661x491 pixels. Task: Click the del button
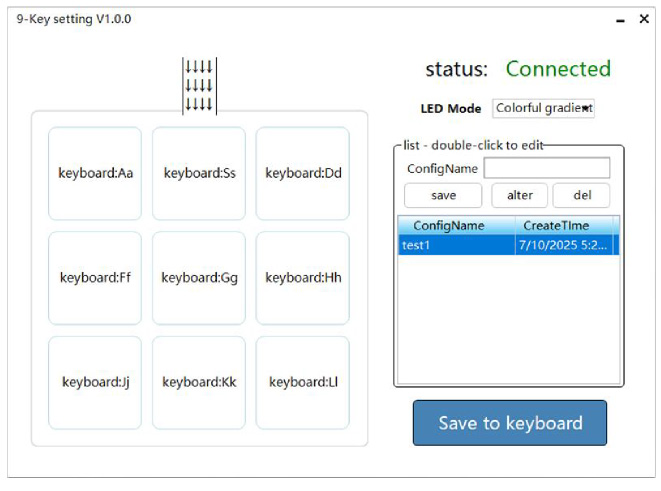(580, 195)
